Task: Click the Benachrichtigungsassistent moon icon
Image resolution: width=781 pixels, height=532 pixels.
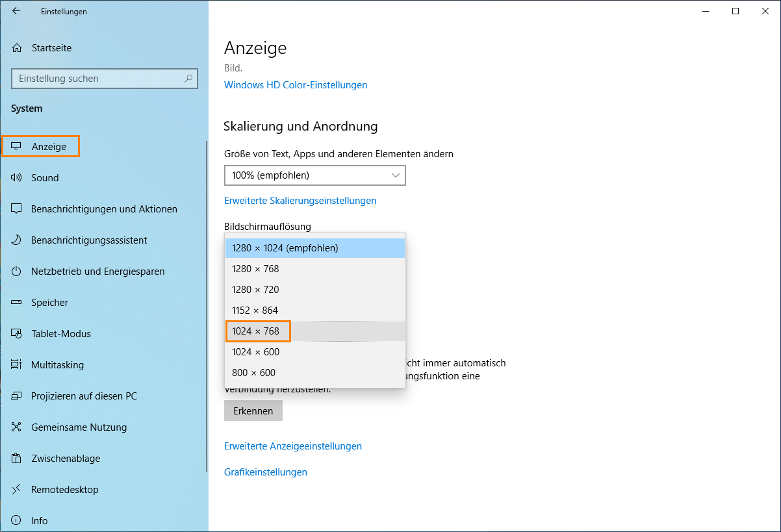Action: pyautogui.click(x=17, y=240)
